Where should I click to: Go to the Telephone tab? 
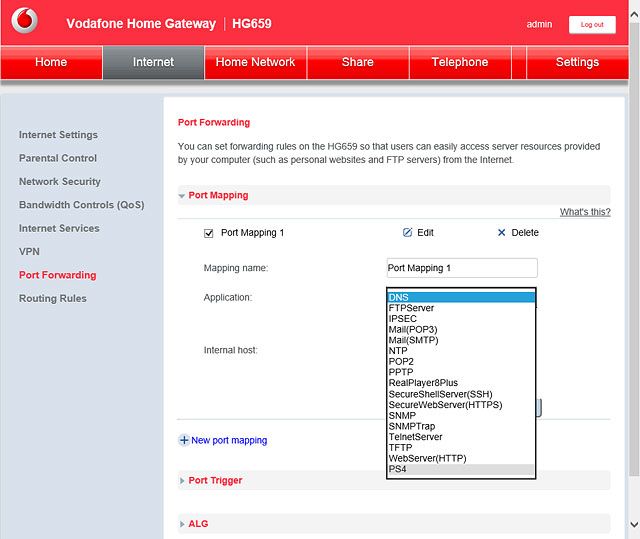click(x=460, y=62)
